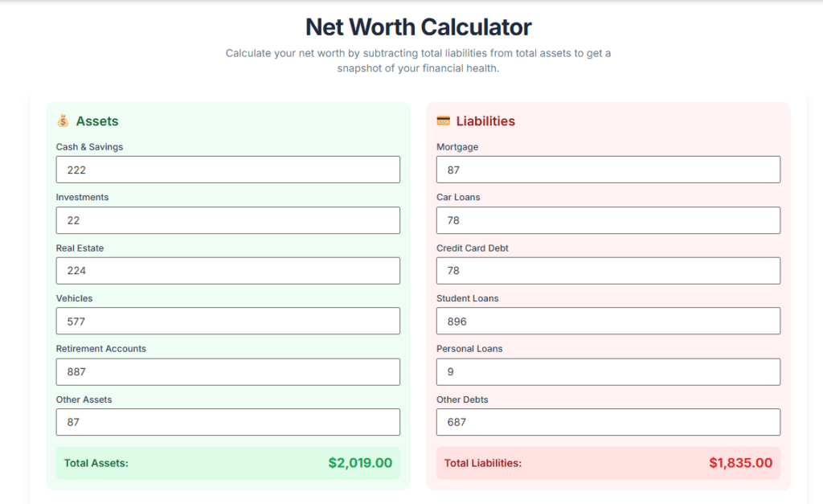Click inside the Vehicles input field
Viewport: 823px width, 504px height.
click(227, 321)
